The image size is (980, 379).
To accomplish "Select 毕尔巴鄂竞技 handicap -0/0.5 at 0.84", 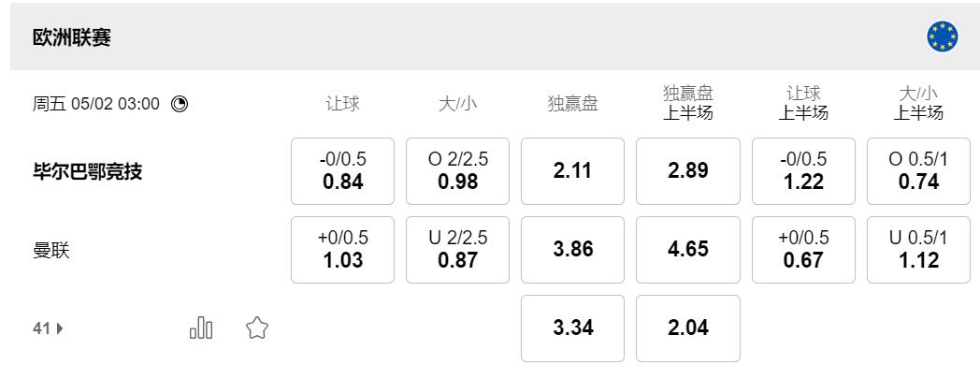I will [342, 171].
